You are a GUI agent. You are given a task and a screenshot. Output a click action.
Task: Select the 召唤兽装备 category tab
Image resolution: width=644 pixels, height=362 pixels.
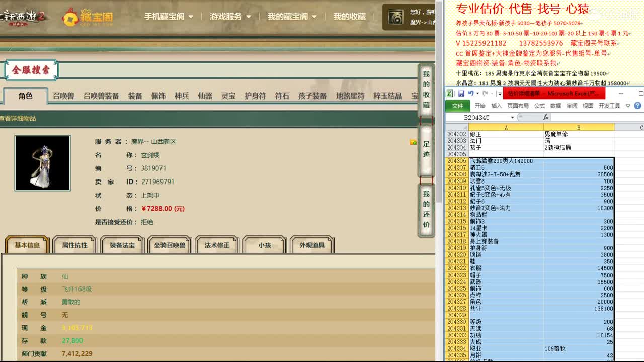tap(101, 96)
